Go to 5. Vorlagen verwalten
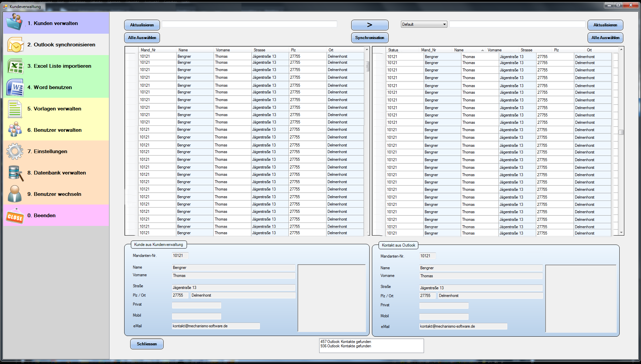 tap(56, 108)
